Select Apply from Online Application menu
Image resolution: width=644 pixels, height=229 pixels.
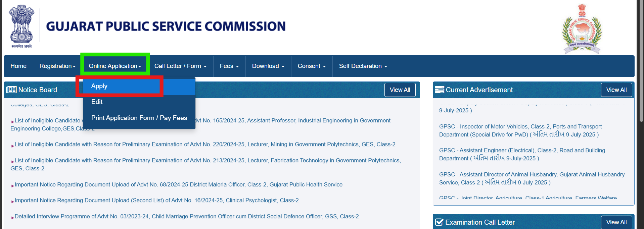click(x=99, y=86)
